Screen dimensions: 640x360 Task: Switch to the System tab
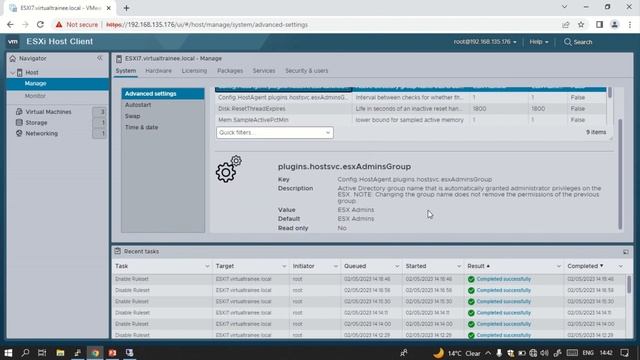coord(126,71)
